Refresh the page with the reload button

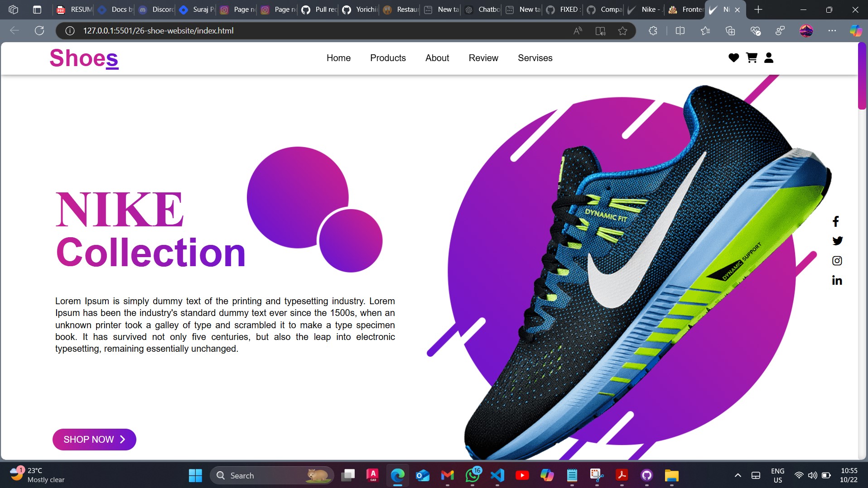pos(39,31)
